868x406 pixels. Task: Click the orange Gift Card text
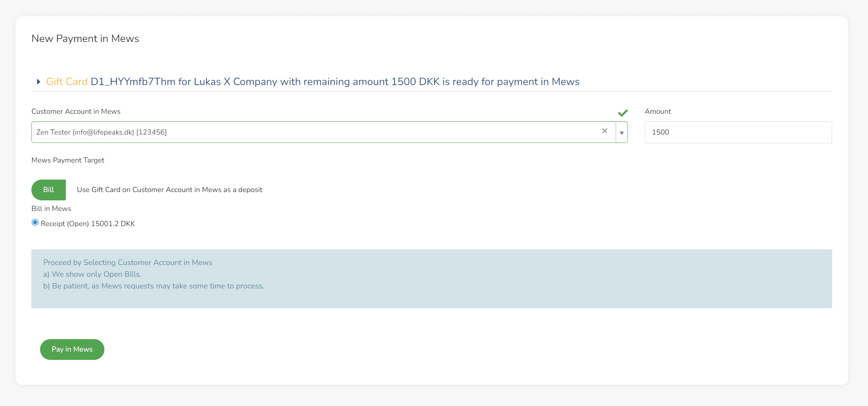point(67,82)
